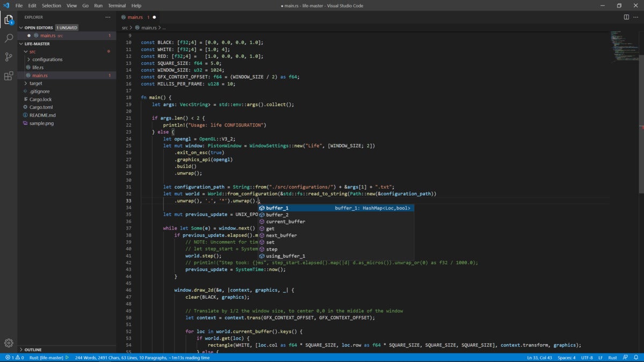Click the code minimap overview
644x362 pixels.
[x=624, y=46]
